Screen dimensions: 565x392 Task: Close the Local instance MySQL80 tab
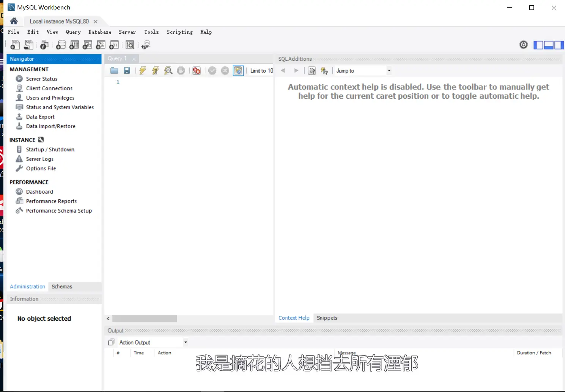pyautogui.click(x=96, y=22)
